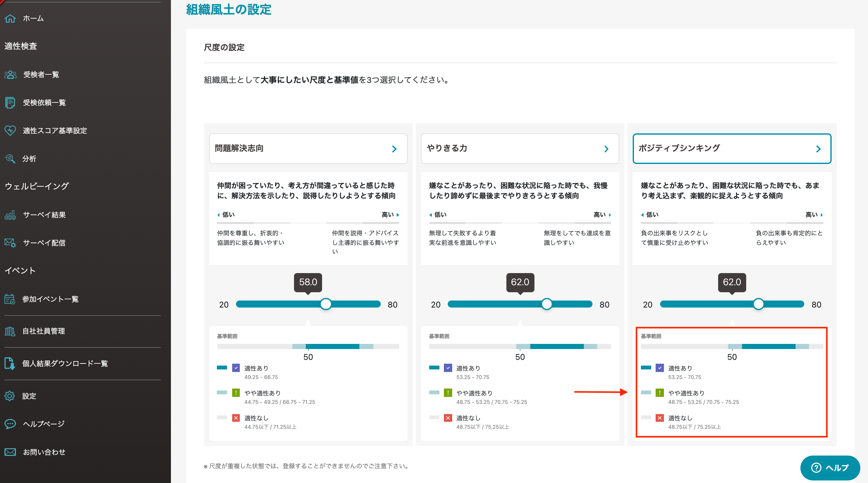Click the ヘルプ floating button

(830, 467)
